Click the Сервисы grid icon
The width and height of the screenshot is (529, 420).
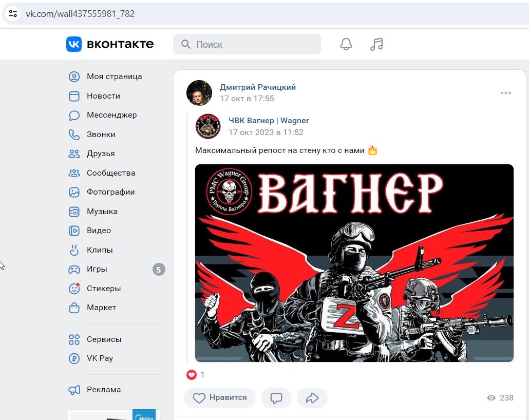point(74,339)
